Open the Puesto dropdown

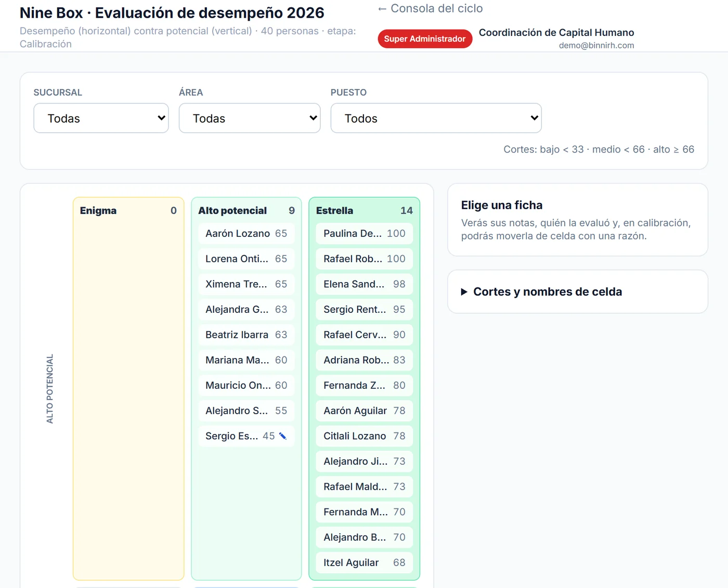pos(436,118)
